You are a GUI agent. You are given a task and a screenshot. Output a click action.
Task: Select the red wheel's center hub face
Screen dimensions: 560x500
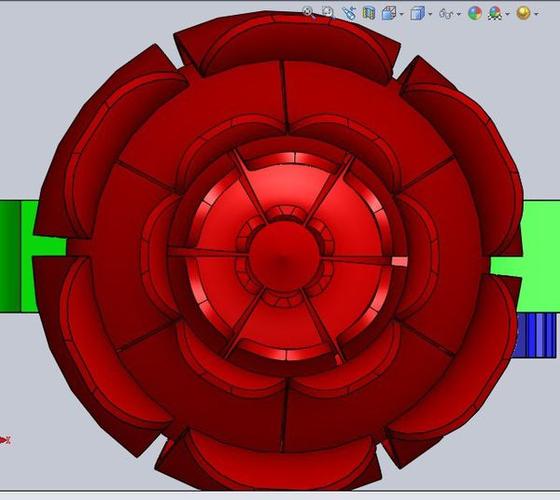click(x=284, y=255)
